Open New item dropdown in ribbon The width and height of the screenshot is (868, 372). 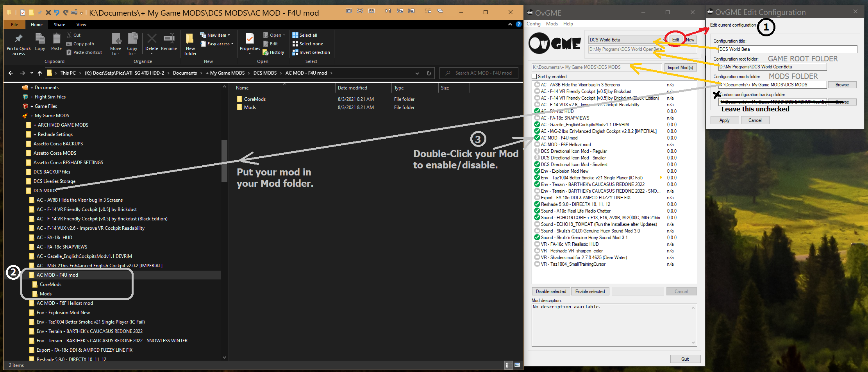tap(215, 35)
